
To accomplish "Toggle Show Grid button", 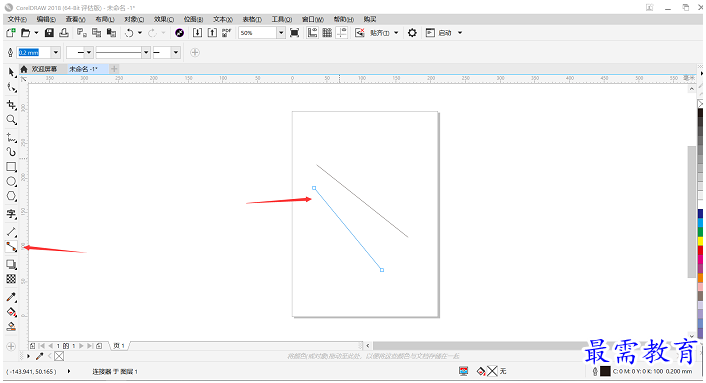I will click(327, 33).
